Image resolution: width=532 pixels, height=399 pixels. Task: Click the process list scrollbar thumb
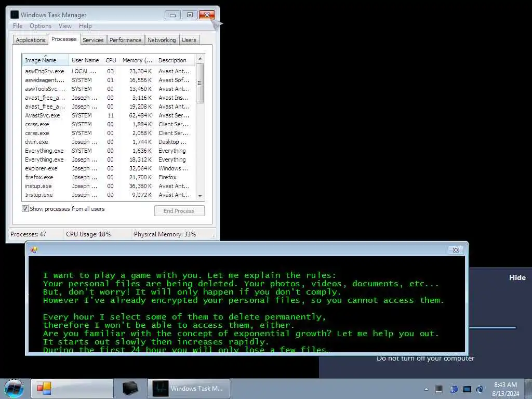[200, 83]
